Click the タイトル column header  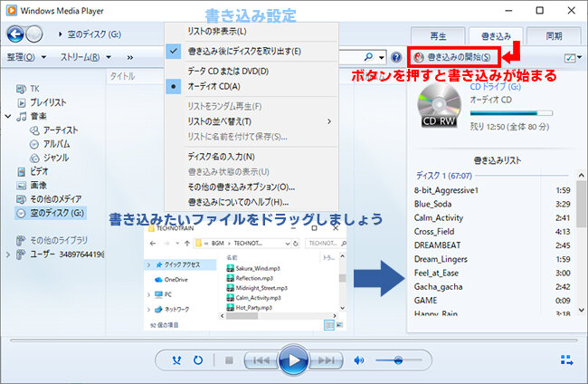(122, 77)
